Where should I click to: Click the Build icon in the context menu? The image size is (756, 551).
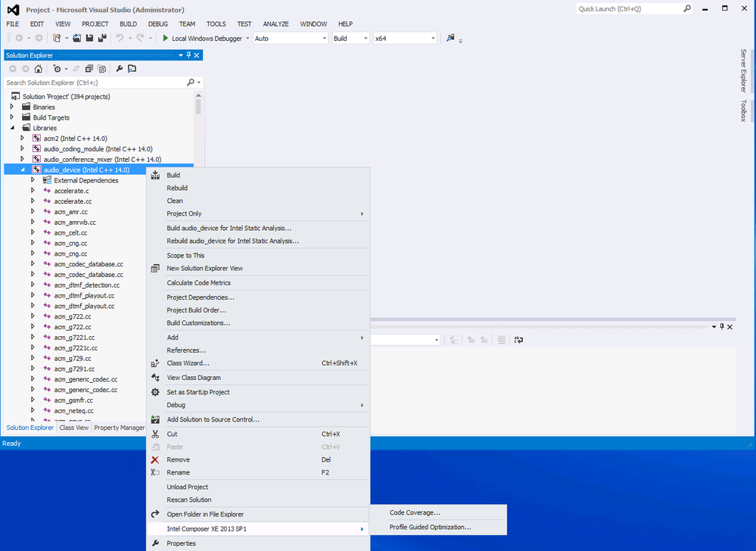point(155,175)
